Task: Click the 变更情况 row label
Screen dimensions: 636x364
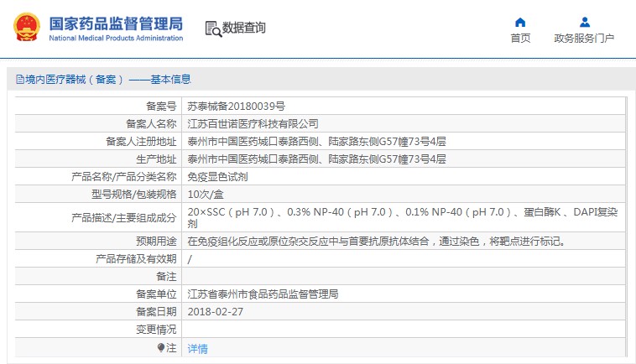Action: point(157,330)
